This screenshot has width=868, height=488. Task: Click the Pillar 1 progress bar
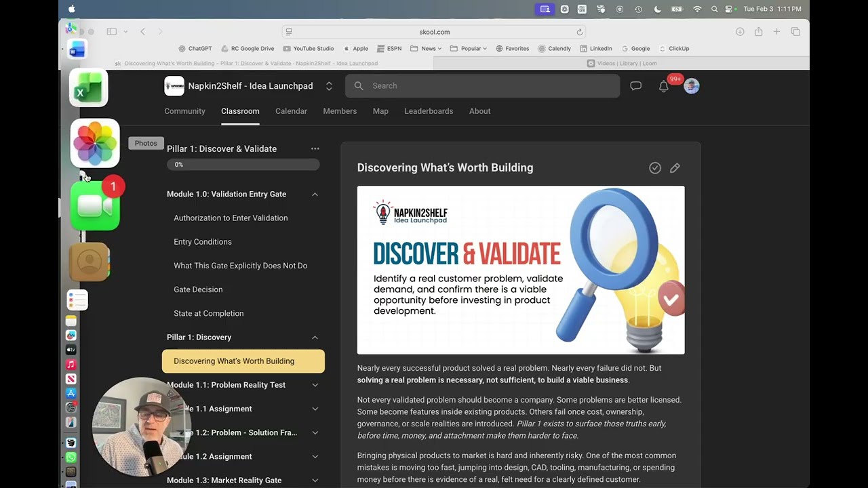243,165
